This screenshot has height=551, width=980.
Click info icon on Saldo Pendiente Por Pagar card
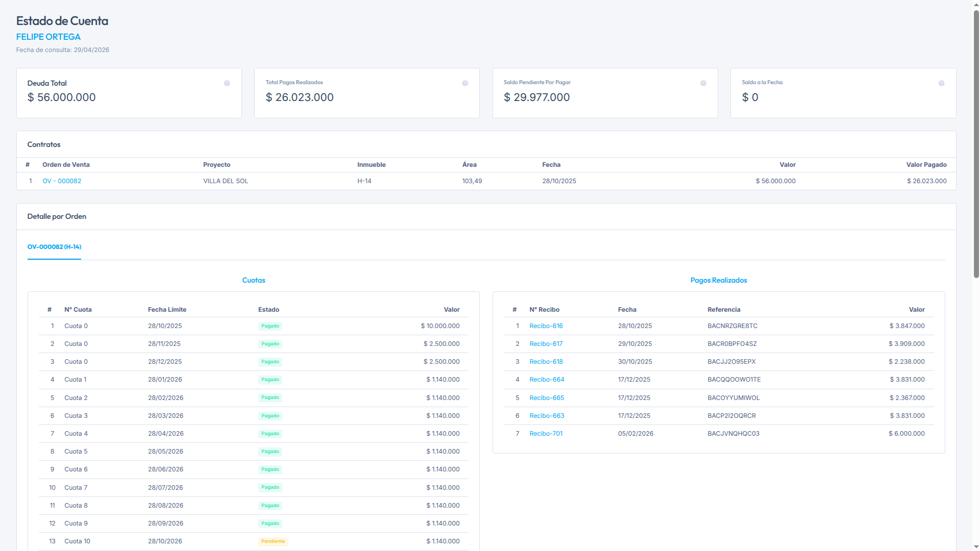tap(703, 83)
